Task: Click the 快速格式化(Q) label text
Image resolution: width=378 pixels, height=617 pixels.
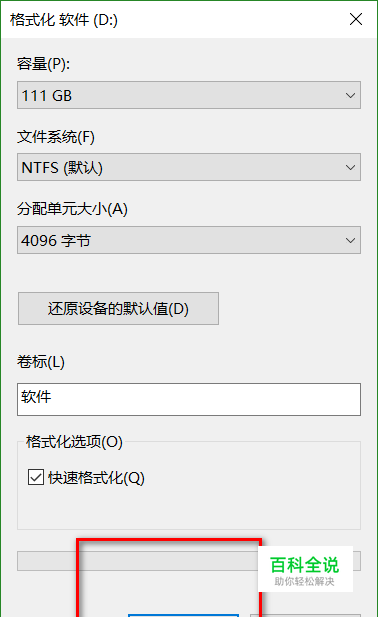Action: [x=96, y=478]
